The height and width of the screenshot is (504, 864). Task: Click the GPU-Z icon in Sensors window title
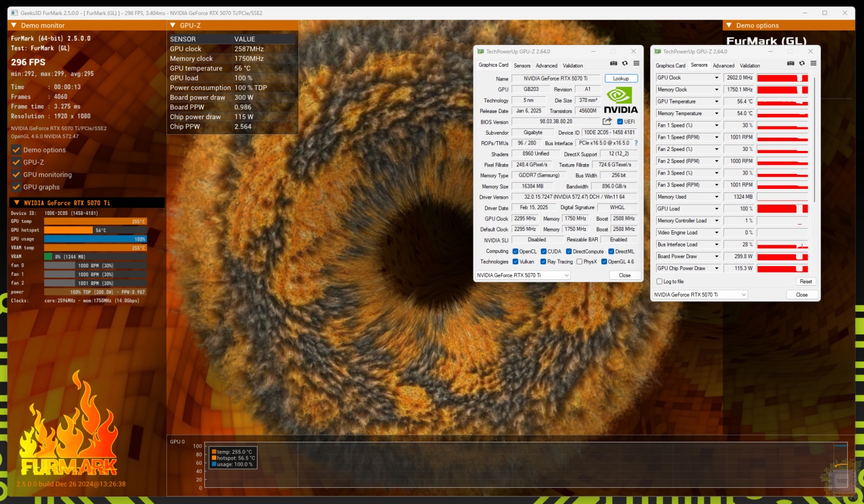(657, 51)
